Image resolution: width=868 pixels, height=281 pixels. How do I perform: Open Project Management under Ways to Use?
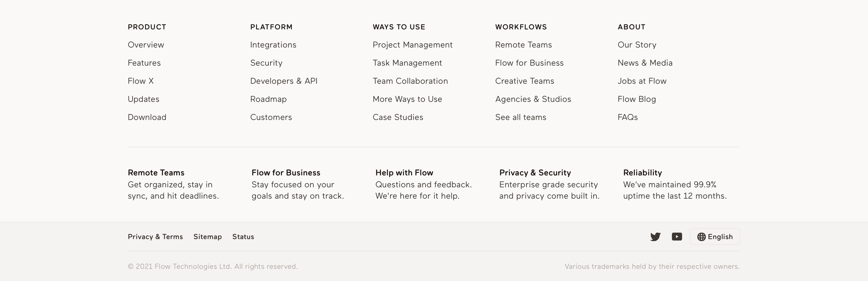(413, 45)
